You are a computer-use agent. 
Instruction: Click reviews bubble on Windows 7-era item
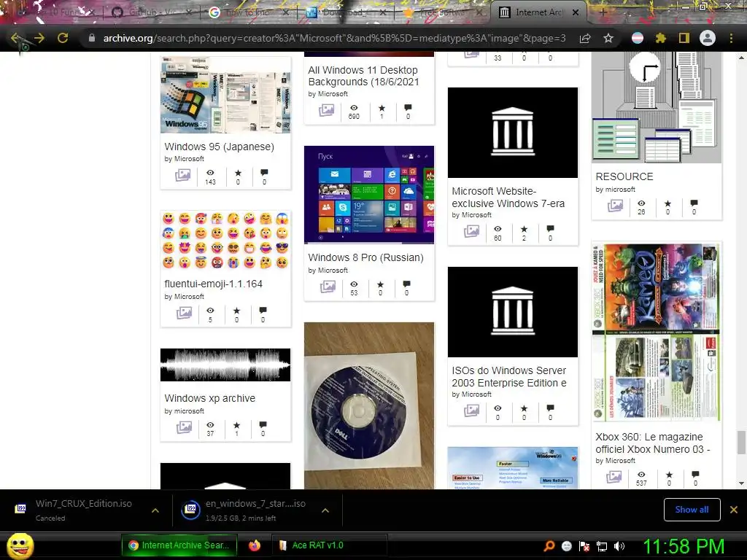(x=550, y=228)
